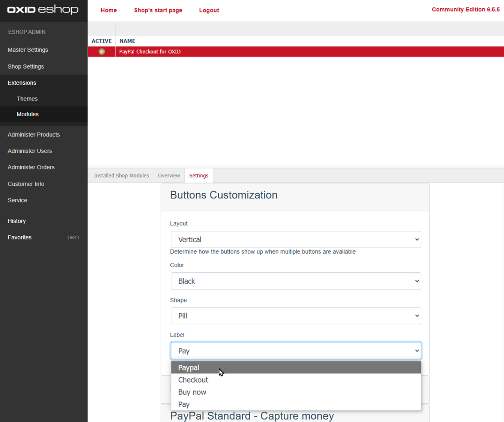Click the Home link
Viewport: 504px width, 422px height.
[108, 10]
